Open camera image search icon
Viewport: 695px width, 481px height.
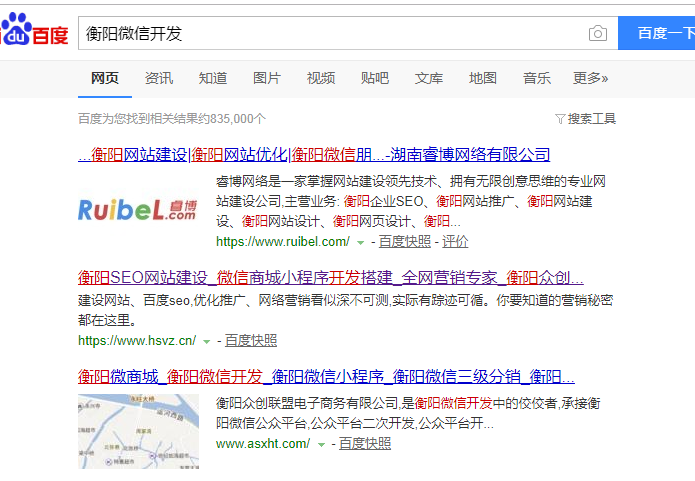pyautogui.click(x=597, y=33)
